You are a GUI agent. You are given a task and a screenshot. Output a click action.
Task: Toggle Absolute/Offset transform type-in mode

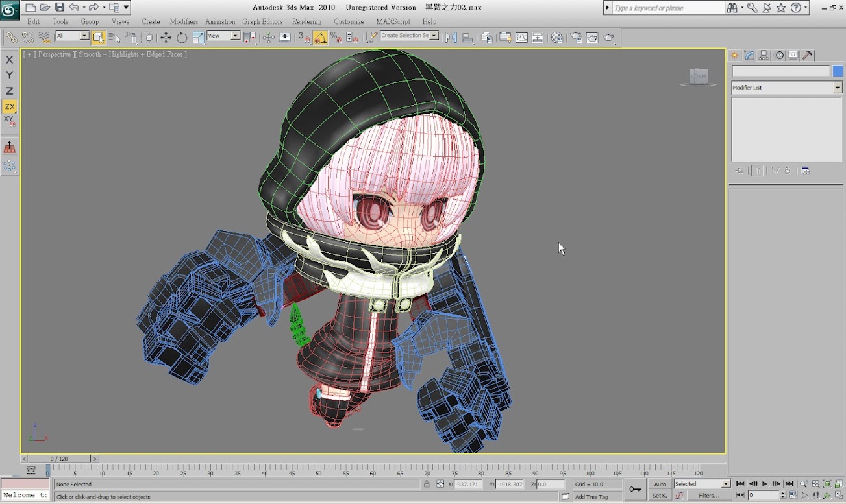pyautogui.click(x=440, y=484)
